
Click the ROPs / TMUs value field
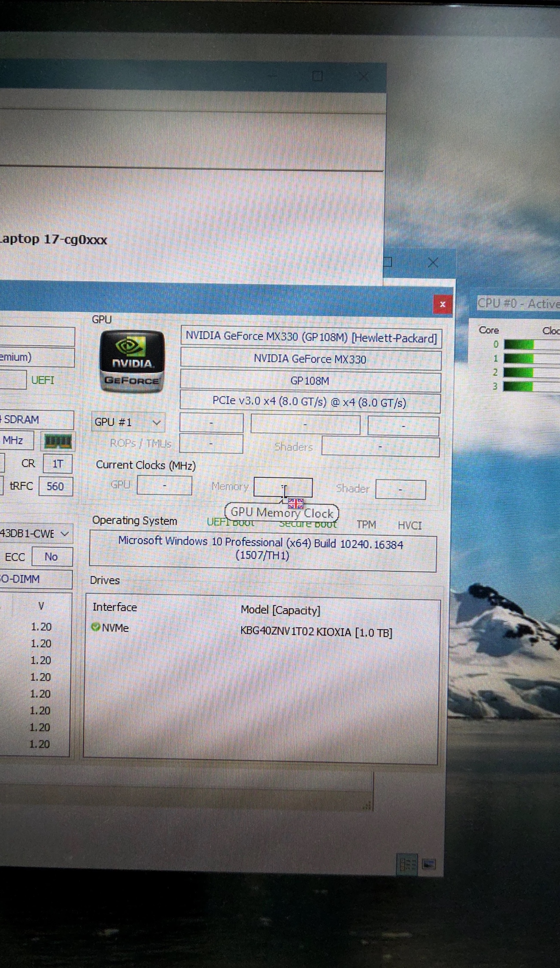[211, 443]
